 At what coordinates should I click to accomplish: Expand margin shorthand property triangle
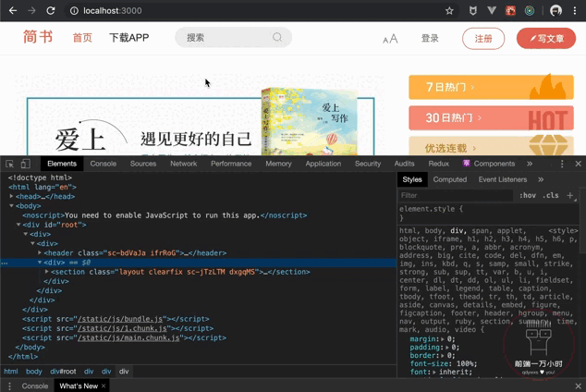[443, 339]
